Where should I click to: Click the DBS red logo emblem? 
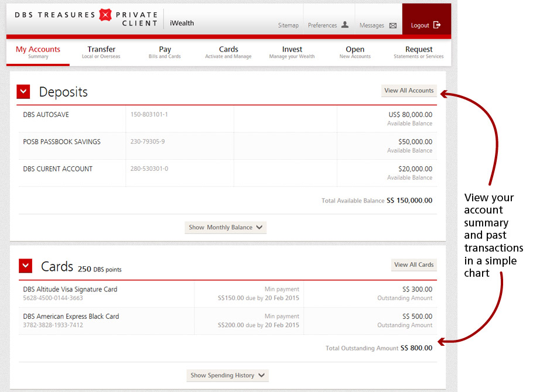click(x=105, y=15)
